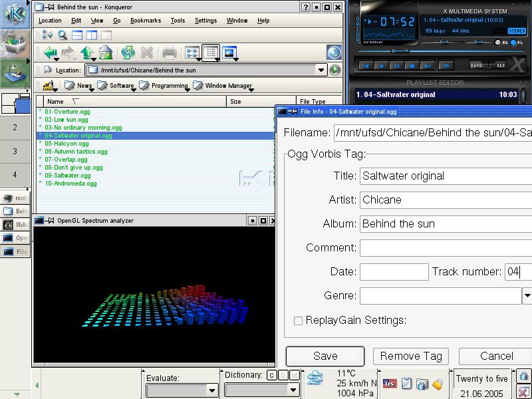Click the lock screen panel icon
532x399 pixels.
[523, 376]
